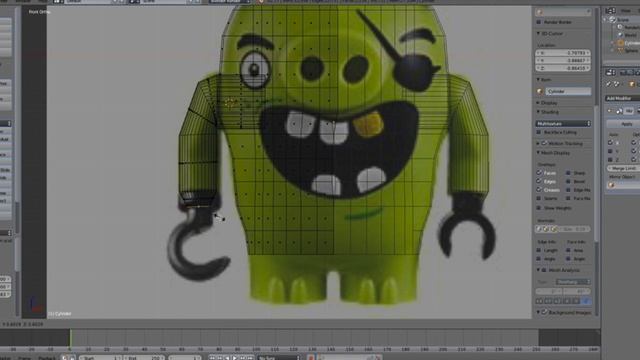
Task: Click the 3D cursor in the viewport
Action: [x=230, y=103]
